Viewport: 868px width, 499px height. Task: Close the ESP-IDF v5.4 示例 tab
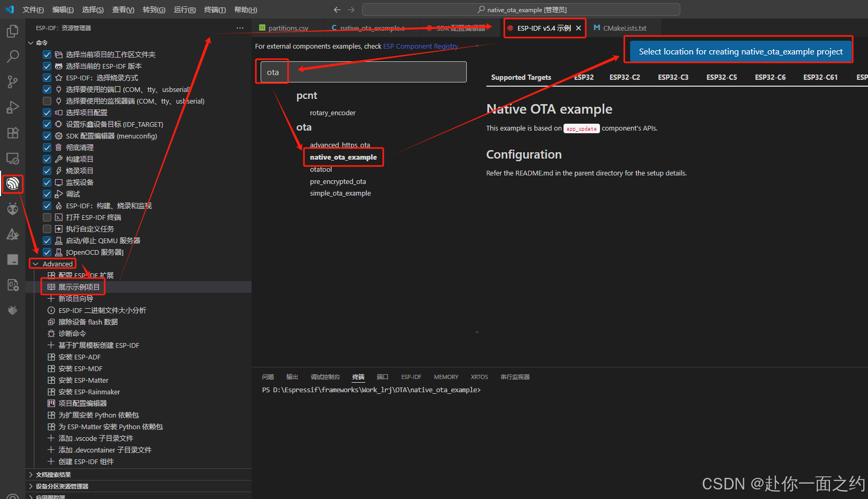(579, 28)
